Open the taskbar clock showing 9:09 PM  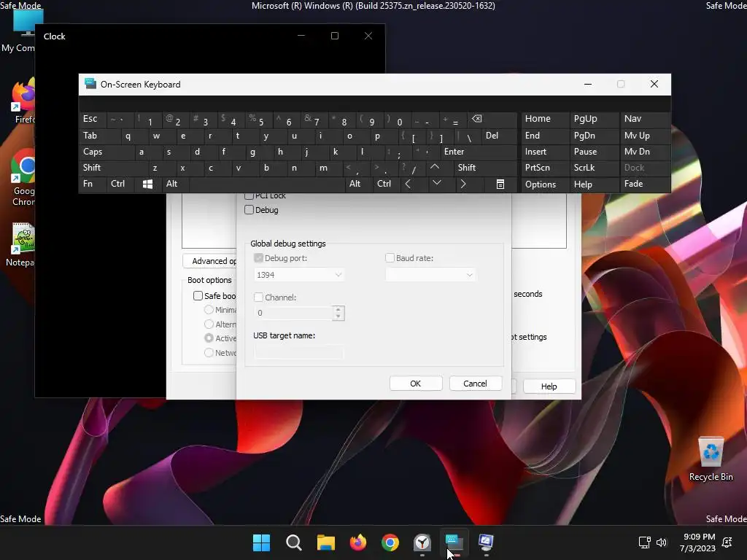(698, 542)
